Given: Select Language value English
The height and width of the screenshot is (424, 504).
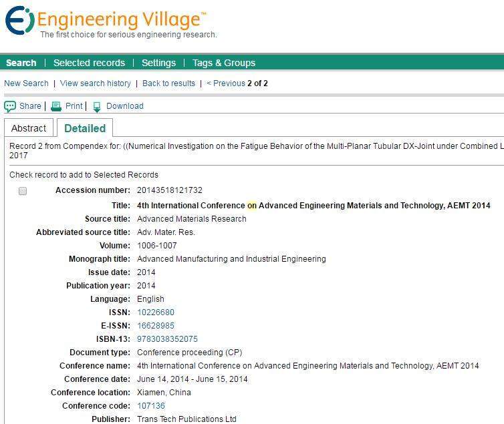Looking at the screenshot, I should [150, 299].
